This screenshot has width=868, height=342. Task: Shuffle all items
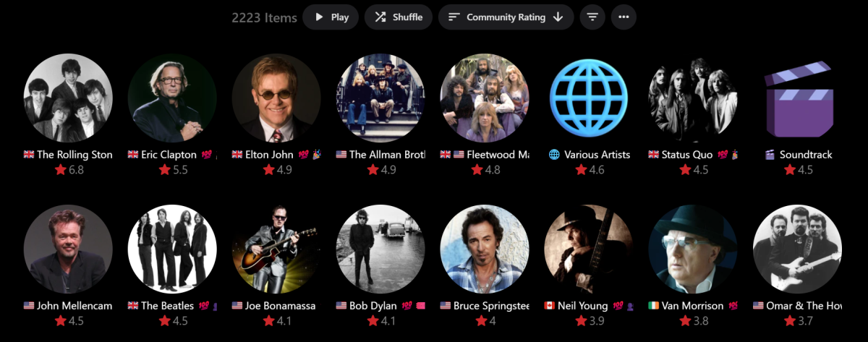[x=399, y=17]
